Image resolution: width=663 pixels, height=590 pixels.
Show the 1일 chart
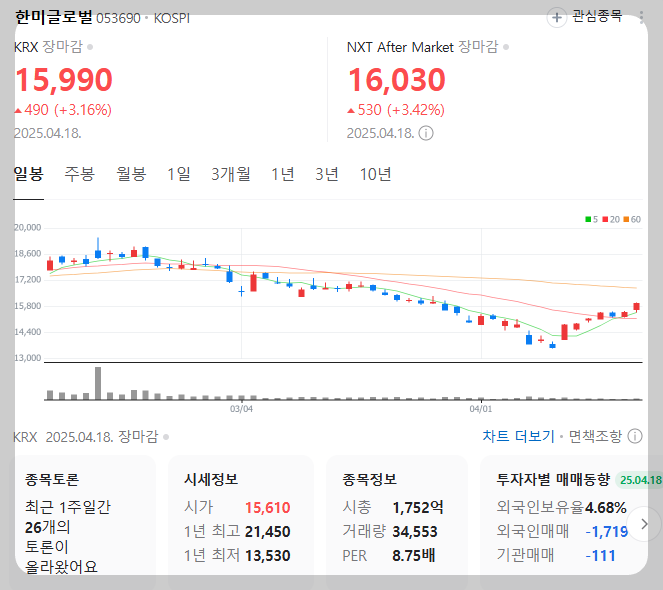(x=178, y=174)
